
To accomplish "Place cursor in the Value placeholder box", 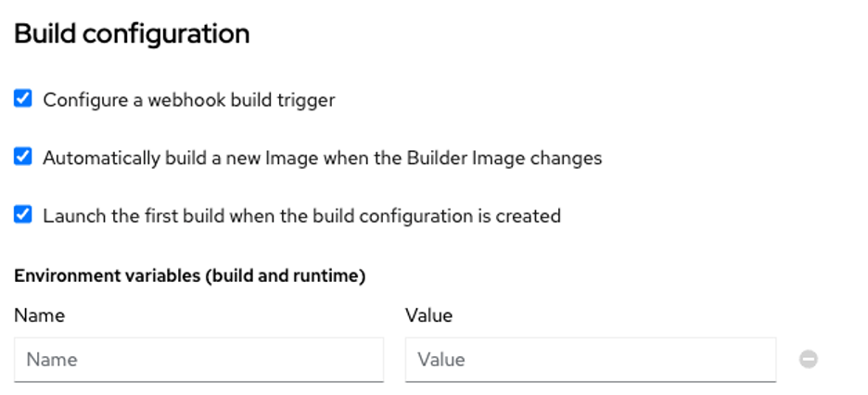I will [x=590, y=360].
